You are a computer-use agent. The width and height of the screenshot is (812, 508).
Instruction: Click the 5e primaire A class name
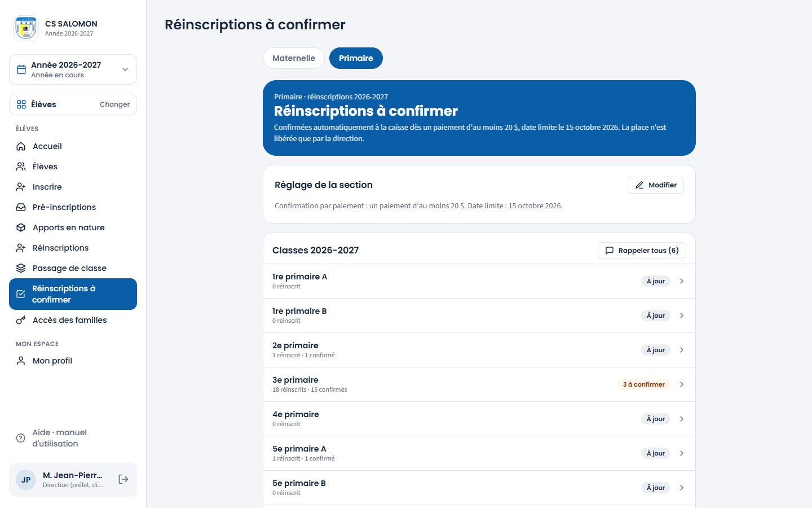299,449
